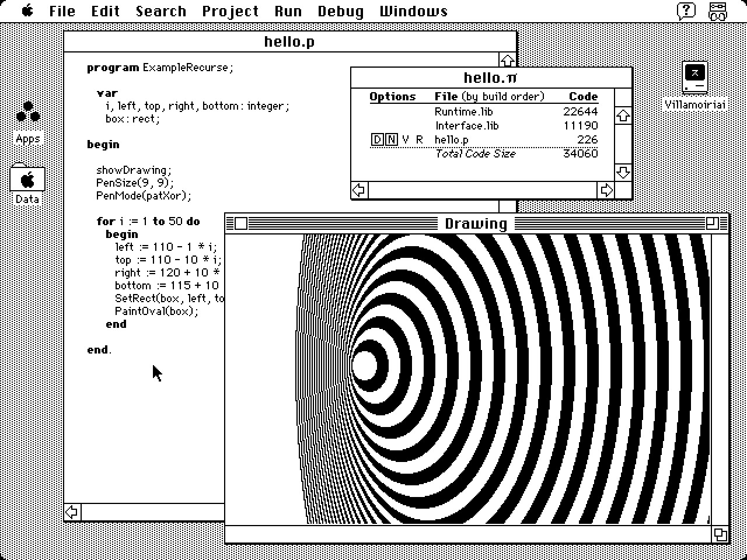Click the Drawing window grow box
Screen dimensions: 747x560
[721, 534]
